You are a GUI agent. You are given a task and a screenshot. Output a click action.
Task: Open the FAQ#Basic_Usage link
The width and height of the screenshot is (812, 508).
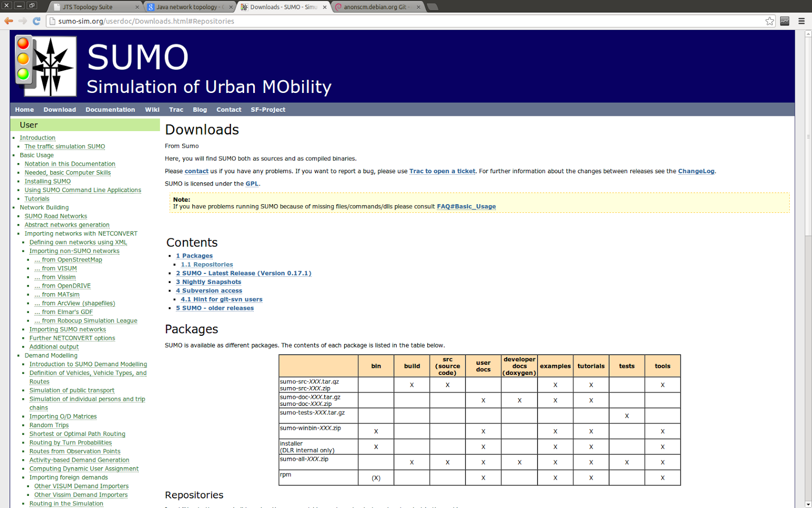[x=466, y=206]
